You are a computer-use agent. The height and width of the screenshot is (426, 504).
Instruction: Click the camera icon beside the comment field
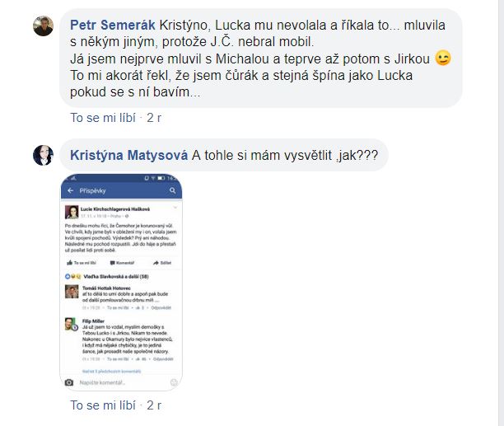pos(69,382)
